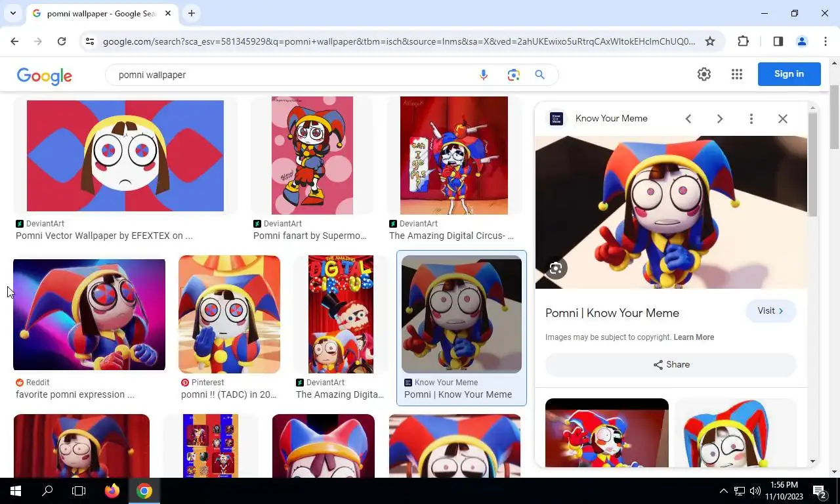The image size is (840, 504).
Task: Open Pinterest pomni !! (TADC) thumbnail
Action: click(229, 314)
